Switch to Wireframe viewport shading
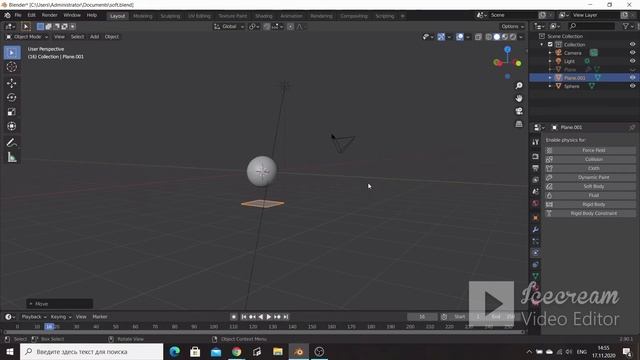The height and width of the screenshot is (360, 640). pyautogui.click(x=489, y=37)
